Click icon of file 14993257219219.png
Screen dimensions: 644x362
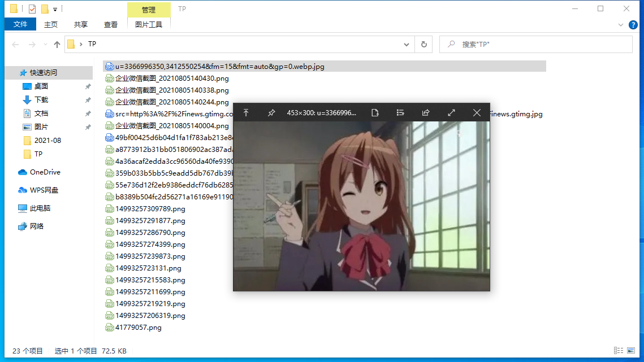tap(109, 304)
